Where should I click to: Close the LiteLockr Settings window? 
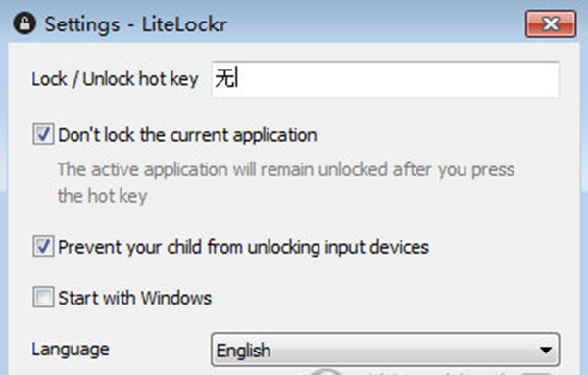click(x=551, y=24)
